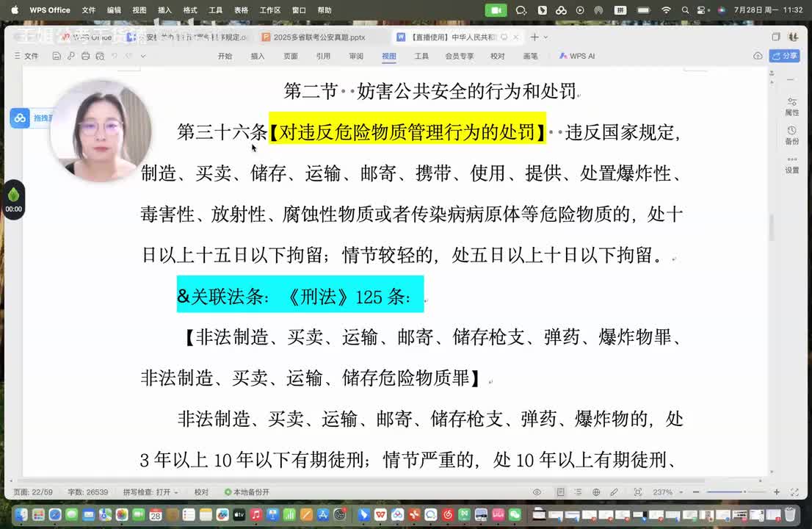Switch to 2025多省联考公安真题.pptx tab
Screen dimensions: 812x529
pyautogui.click(x=313, y=37)
